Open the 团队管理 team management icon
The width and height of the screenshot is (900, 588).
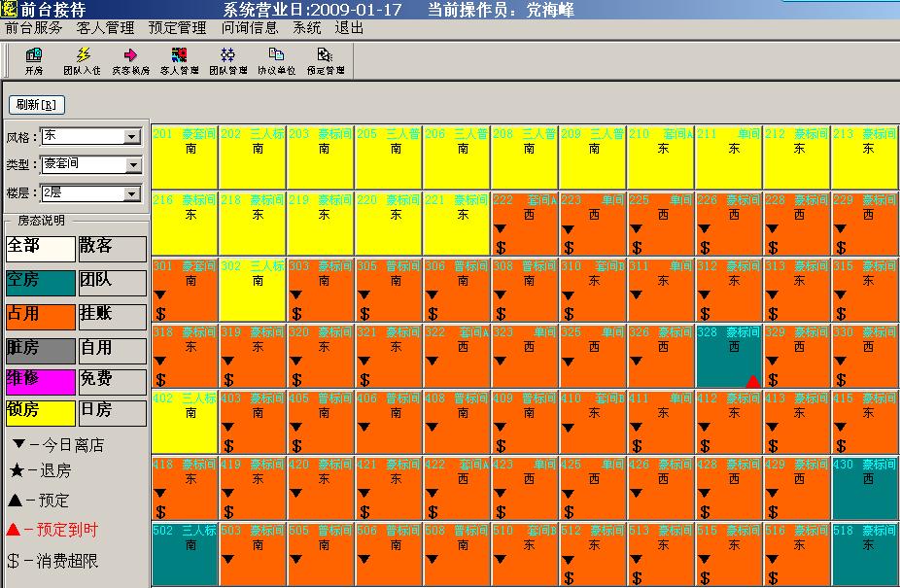tap(228, 60)
